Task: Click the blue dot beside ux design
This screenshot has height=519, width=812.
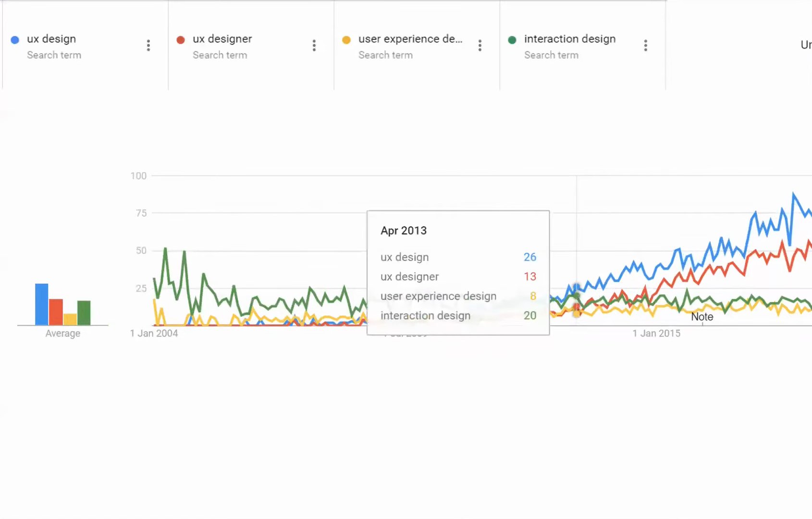Action: tap(15, 40)
